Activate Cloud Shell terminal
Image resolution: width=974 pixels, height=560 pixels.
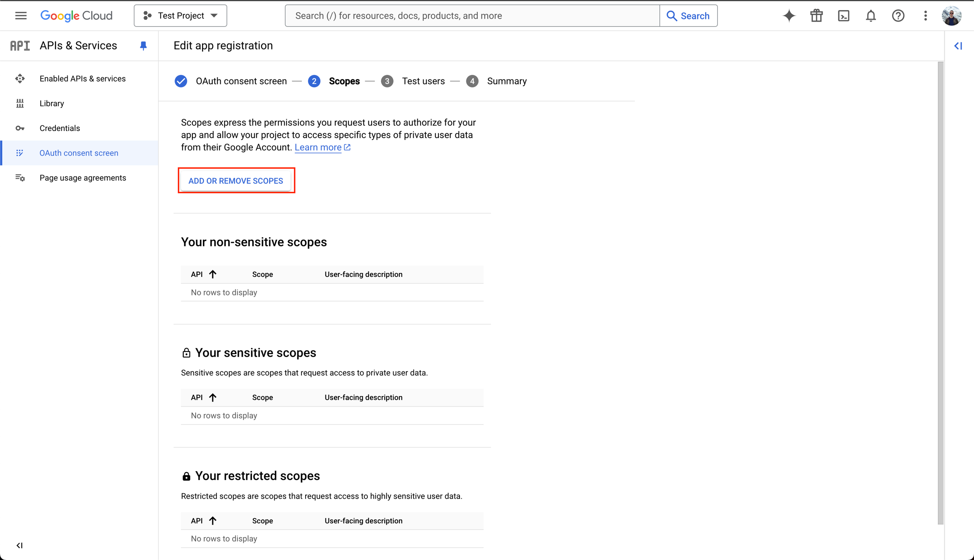[844, 15]
